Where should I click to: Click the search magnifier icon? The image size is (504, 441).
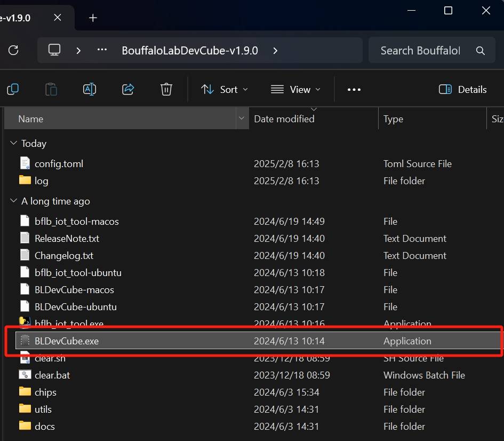pyautogui.click(x=480, y=51)
